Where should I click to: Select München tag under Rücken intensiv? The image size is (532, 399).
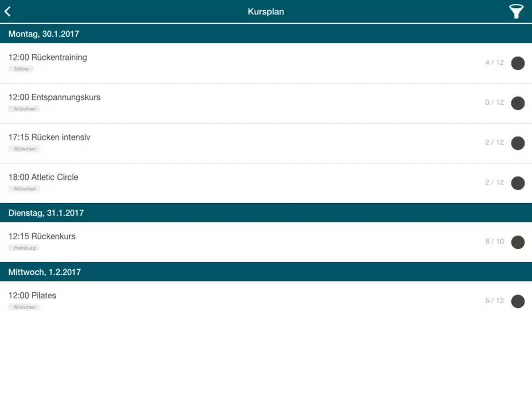click(x=24, y=149)
